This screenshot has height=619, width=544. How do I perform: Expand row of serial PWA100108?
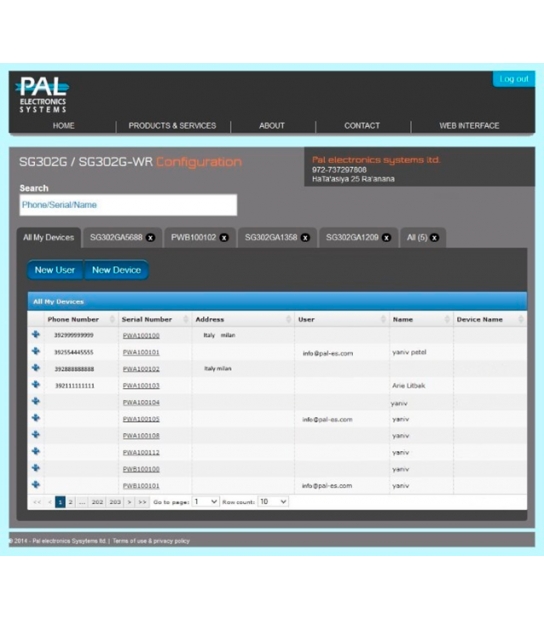click(36, 435)
